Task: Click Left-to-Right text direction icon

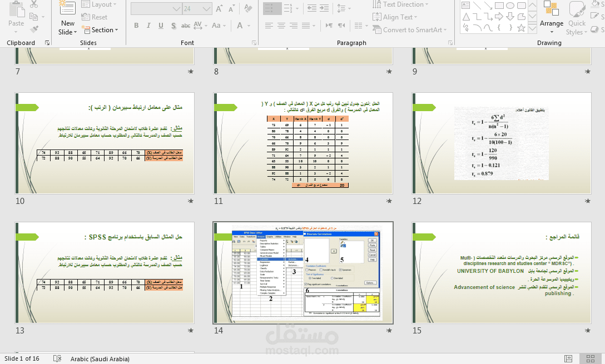Action: [x=329, y=26]
